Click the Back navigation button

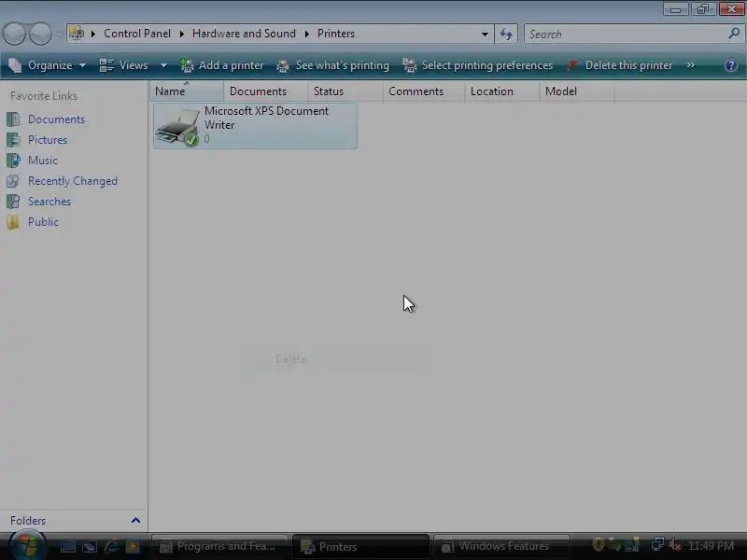coord(14,34)
